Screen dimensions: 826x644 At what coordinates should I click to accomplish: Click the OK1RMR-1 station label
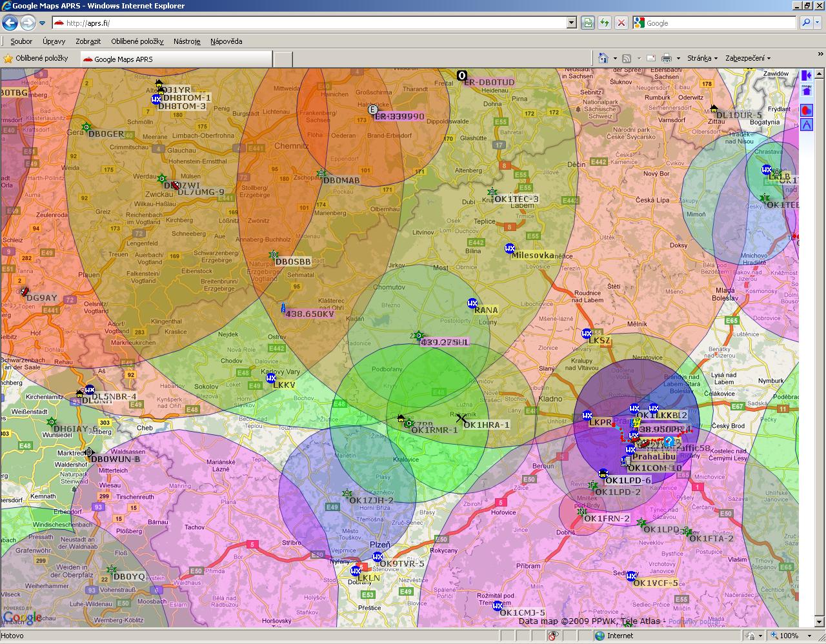click(x=434, y=430)
